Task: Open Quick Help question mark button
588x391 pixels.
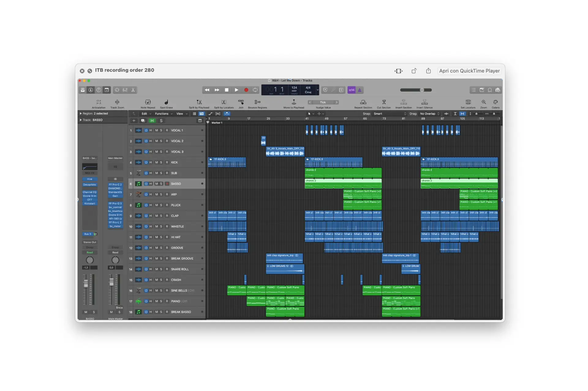Action: [x=99, y=90]
